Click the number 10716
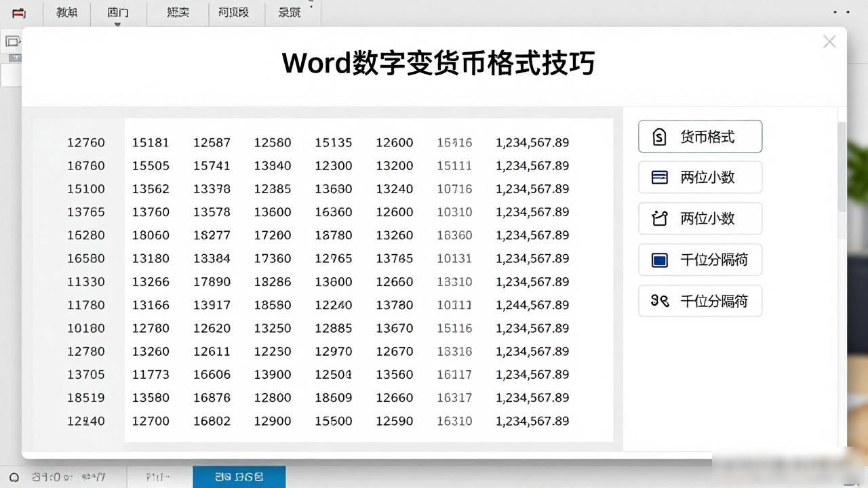The width and height of the screenshot is (868, 488). (454, 189)
